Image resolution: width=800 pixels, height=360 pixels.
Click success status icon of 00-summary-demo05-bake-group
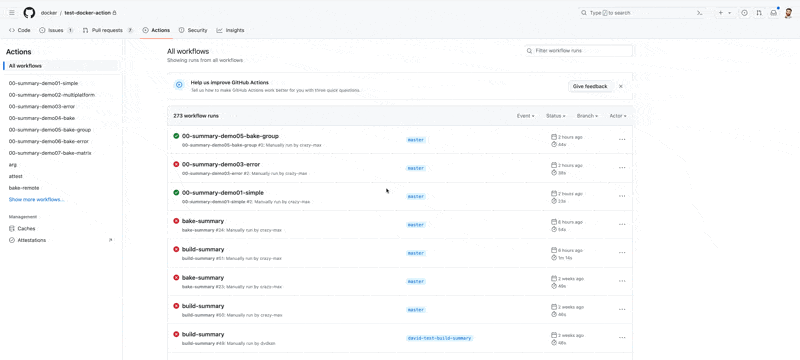176,136
